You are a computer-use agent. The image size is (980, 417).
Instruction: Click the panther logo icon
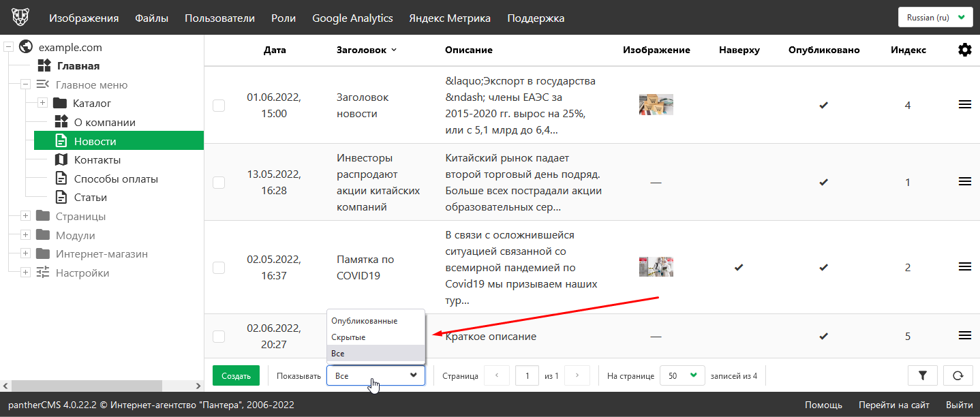(20, 18)
